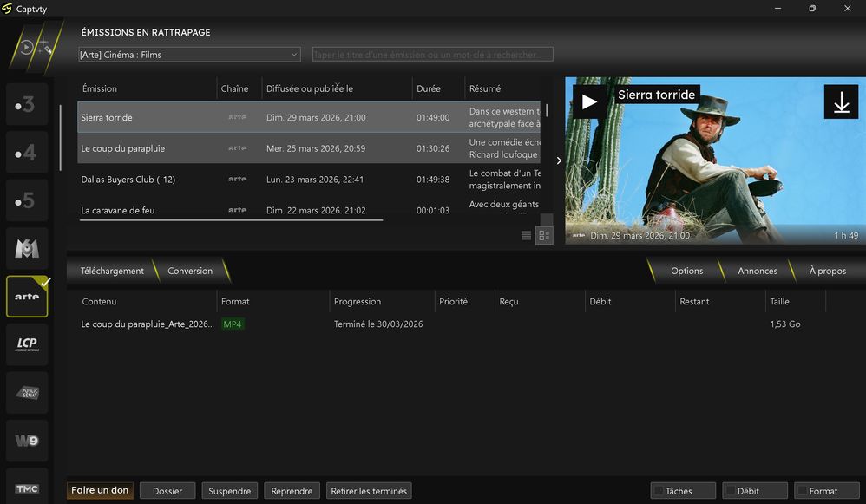Click the Priorité column header
Image resolution: width=866 pixels, height=504 pixels.
(x=464, y=301)
